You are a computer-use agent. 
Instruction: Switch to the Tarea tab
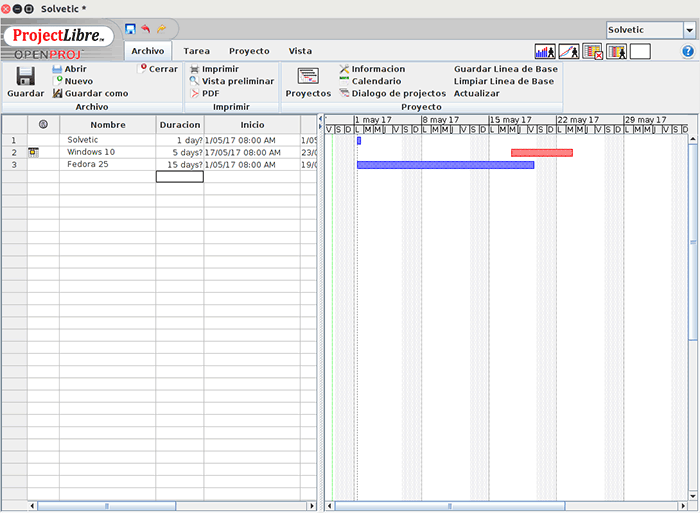[x=196, y=51]
